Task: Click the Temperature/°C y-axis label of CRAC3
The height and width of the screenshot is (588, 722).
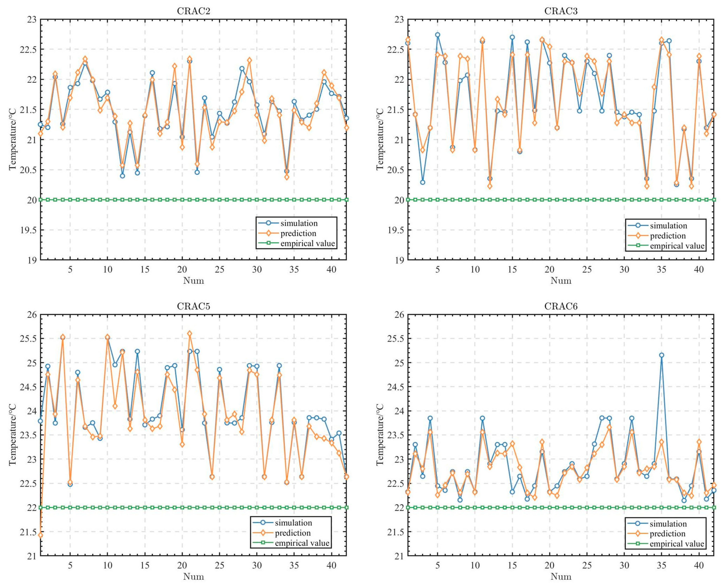Action: (380, 139)
